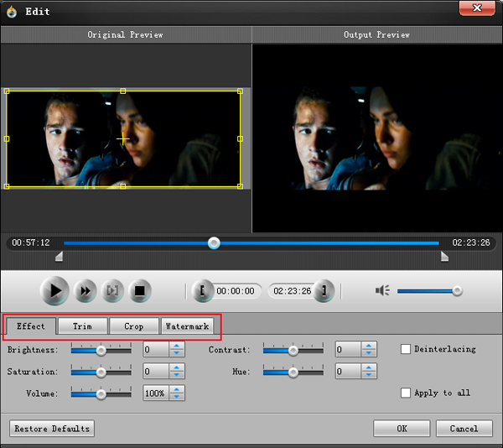This screenshot has width=503, height=448.
Task: Decrease Hue with down arrow
Action: [369, 375]
